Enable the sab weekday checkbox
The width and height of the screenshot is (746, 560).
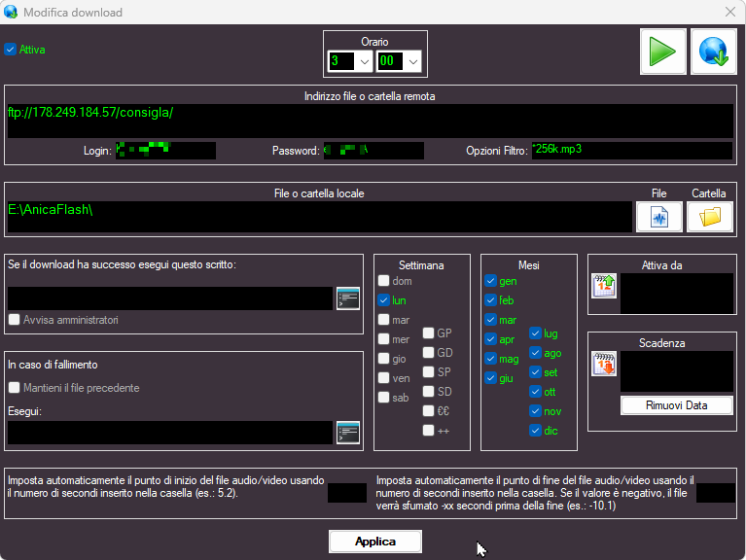point(383,398)
